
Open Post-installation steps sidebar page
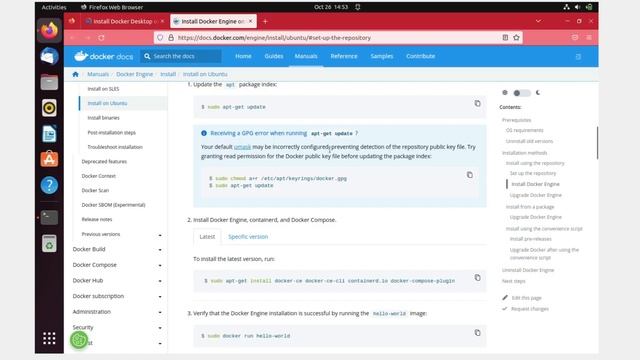tap(111, 133)
